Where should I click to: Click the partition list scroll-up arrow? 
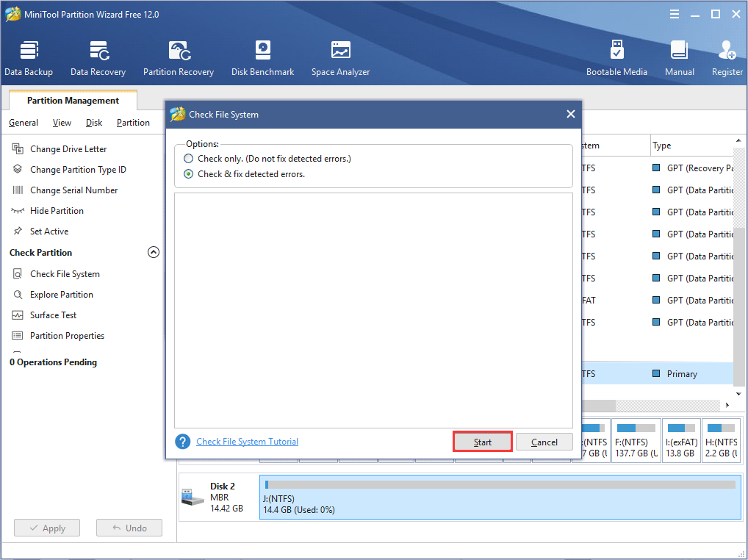738,140
